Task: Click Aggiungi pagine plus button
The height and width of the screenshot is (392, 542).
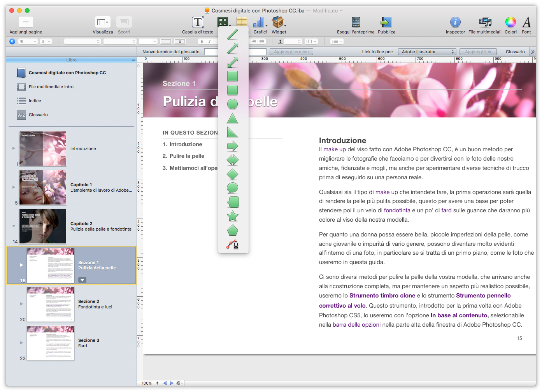Action: click(26, 22)
